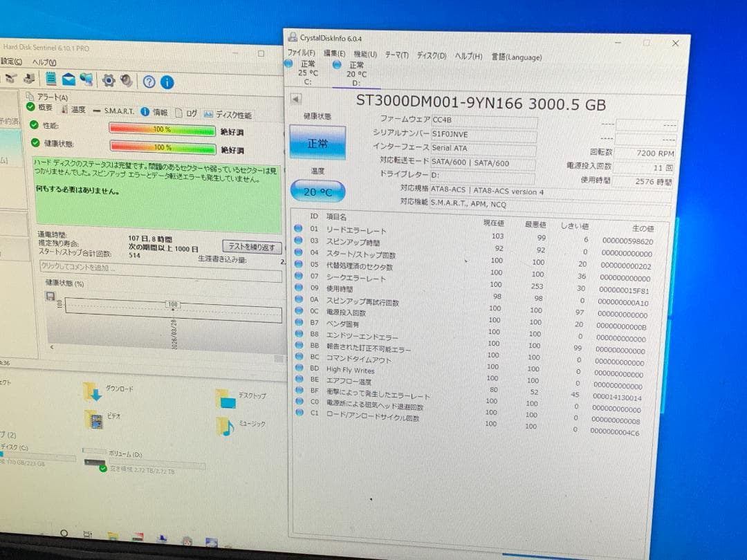Click the back arrow button in CrystalDiskInfo
The image size is (747, 560).
296,99
